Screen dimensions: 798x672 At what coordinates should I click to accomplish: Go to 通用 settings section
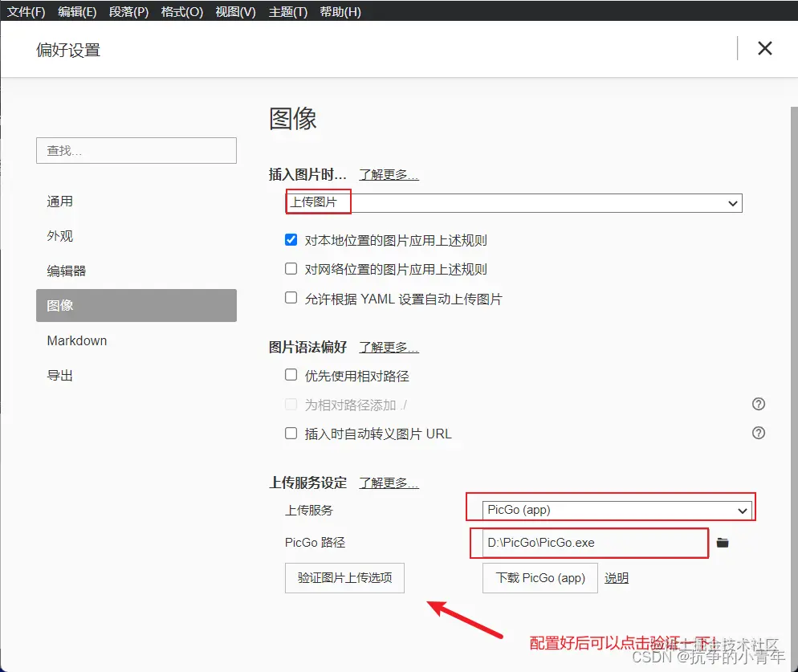136,202
